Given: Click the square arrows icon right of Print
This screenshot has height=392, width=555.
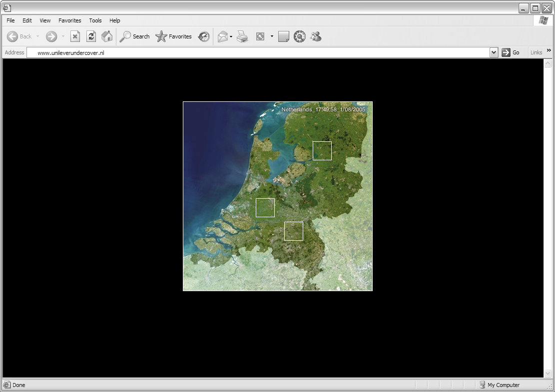Looking at the screenshot, I should [260, 36].
